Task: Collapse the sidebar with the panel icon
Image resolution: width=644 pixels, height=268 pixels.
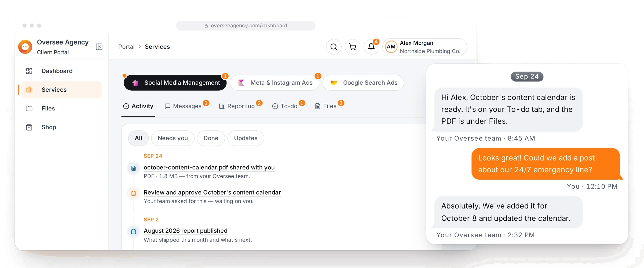Action: (x=99, y=47)
